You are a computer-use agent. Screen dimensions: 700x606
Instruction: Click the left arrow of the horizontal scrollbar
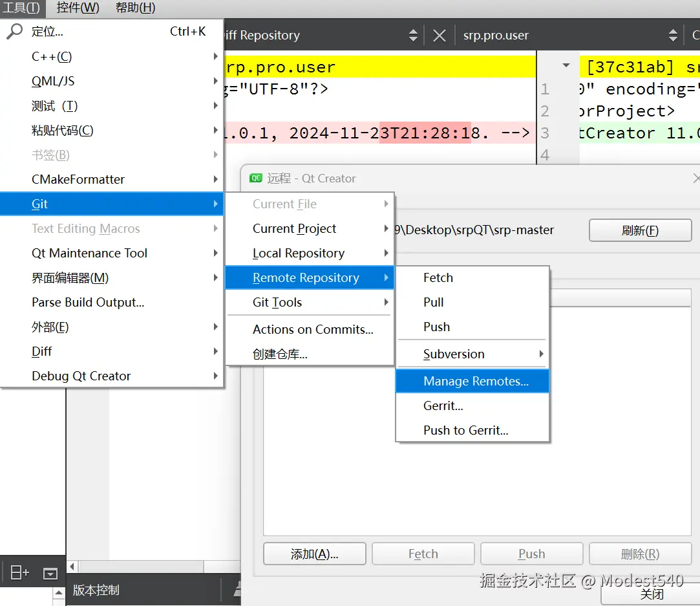(72, 567)
